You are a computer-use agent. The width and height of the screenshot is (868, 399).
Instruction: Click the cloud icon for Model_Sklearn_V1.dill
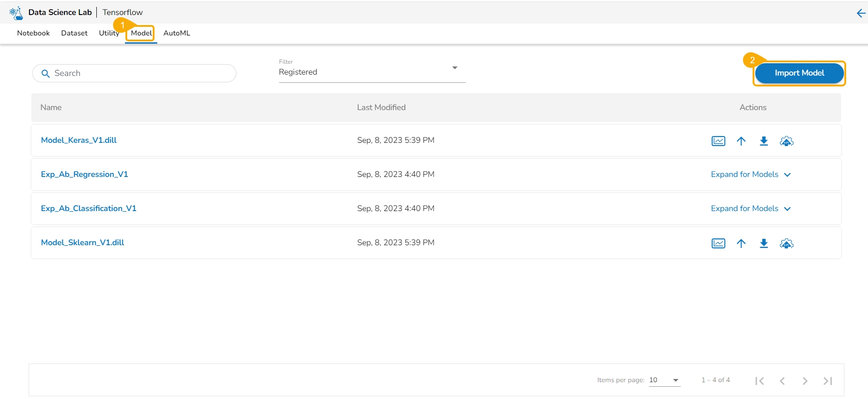pos(787,243)
